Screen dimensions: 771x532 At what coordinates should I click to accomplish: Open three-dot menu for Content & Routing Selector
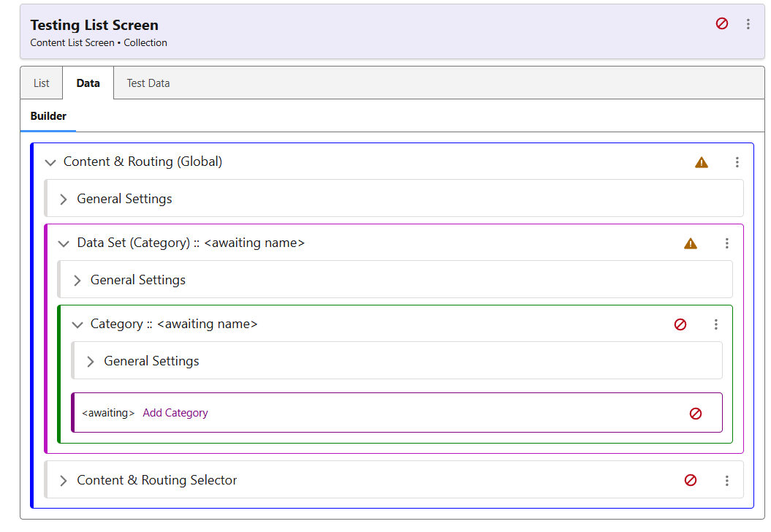(726, 480)
